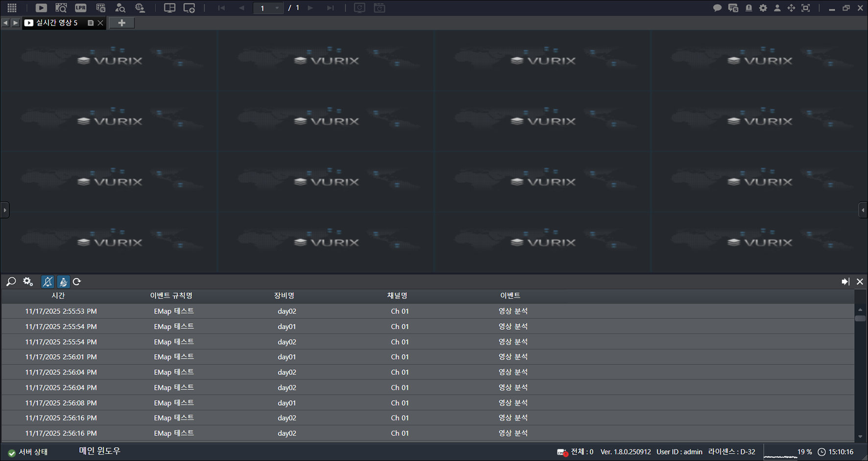
Task: Go to the previous page
Action: click(241, 8)
